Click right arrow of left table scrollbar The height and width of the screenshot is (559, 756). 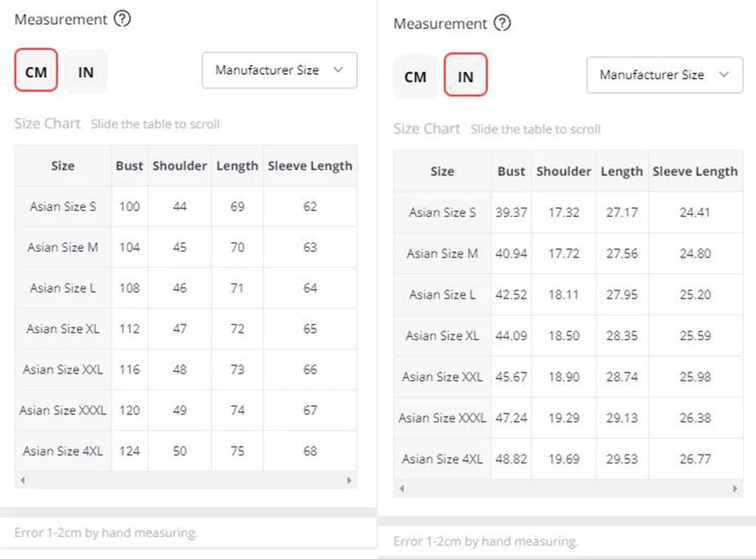click(349, 480)
